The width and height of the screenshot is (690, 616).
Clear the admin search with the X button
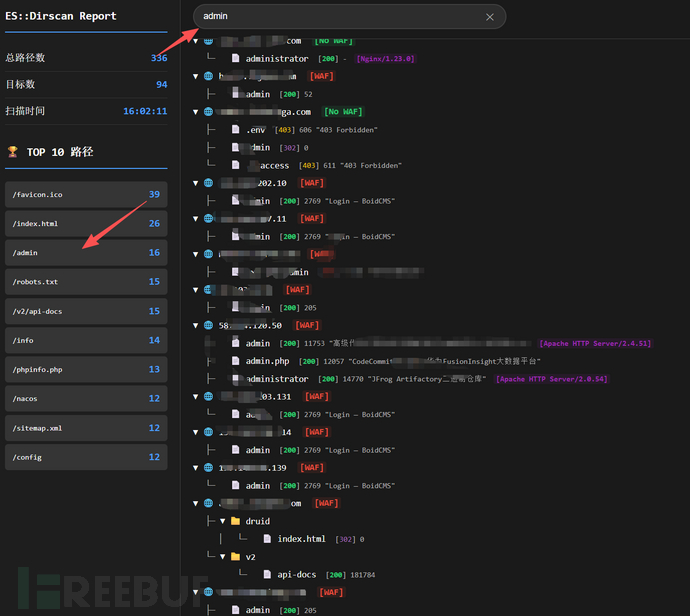point(489,17)
